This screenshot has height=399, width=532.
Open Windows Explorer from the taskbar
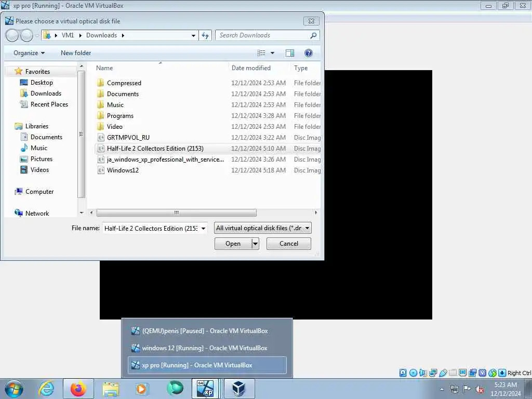(x=111, y=389)
